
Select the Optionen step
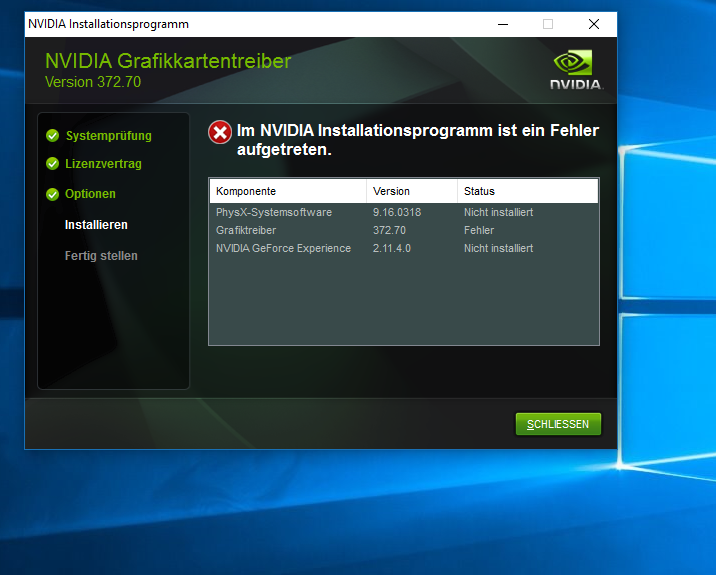click(90, 194)
